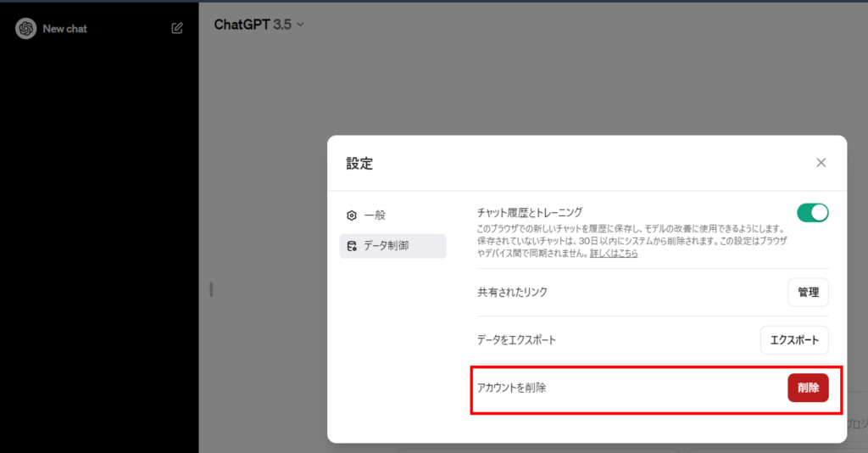Click the データをエクスポート label
The width and height of the screenshot is (868, 453).
pos(516,340)
